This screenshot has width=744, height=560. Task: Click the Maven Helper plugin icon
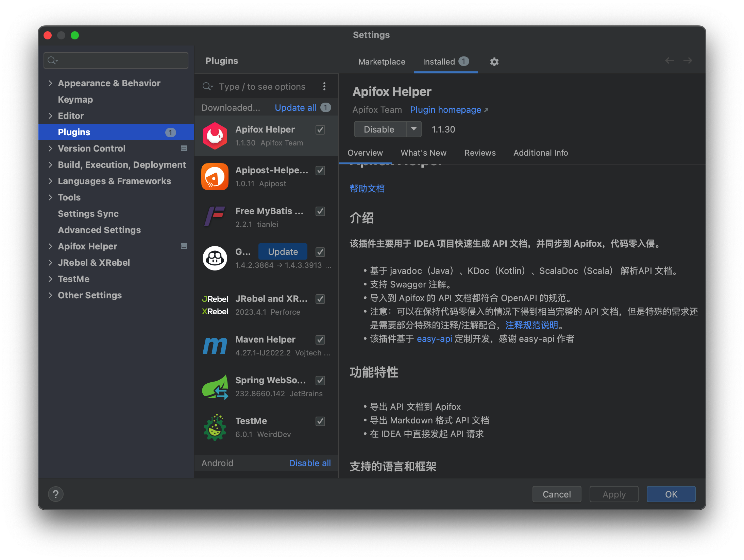[x=215, y=346]
